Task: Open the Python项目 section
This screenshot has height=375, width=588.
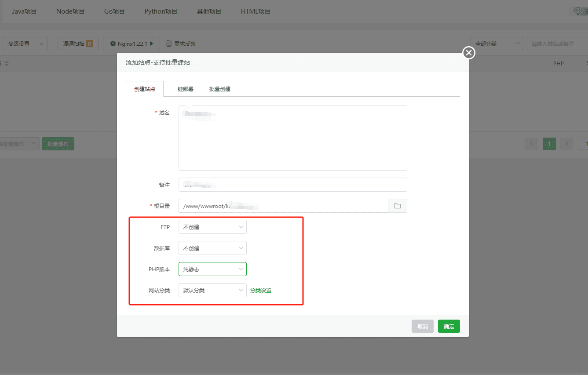Action: click(x=161, y=11)
